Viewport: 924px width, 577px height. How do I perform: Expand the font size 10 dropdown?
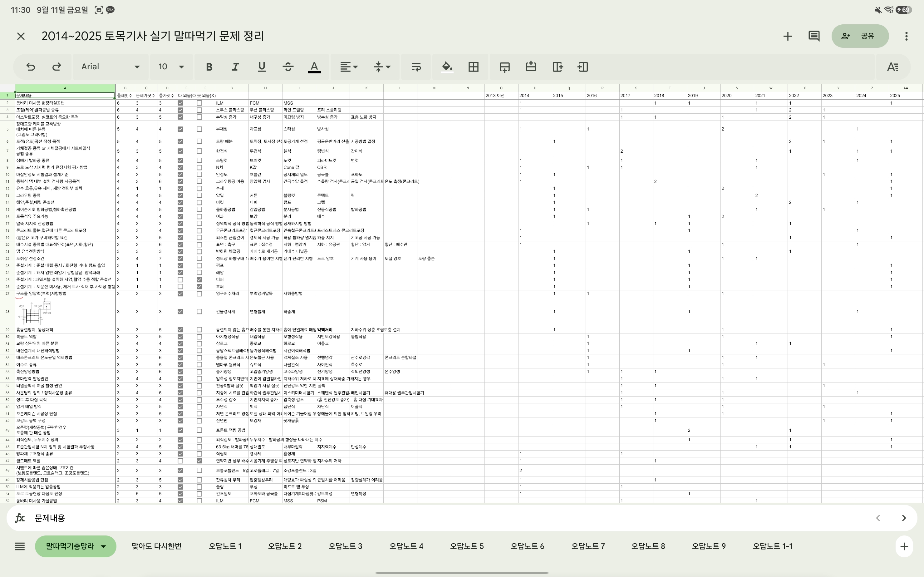(x=171, y=67)
